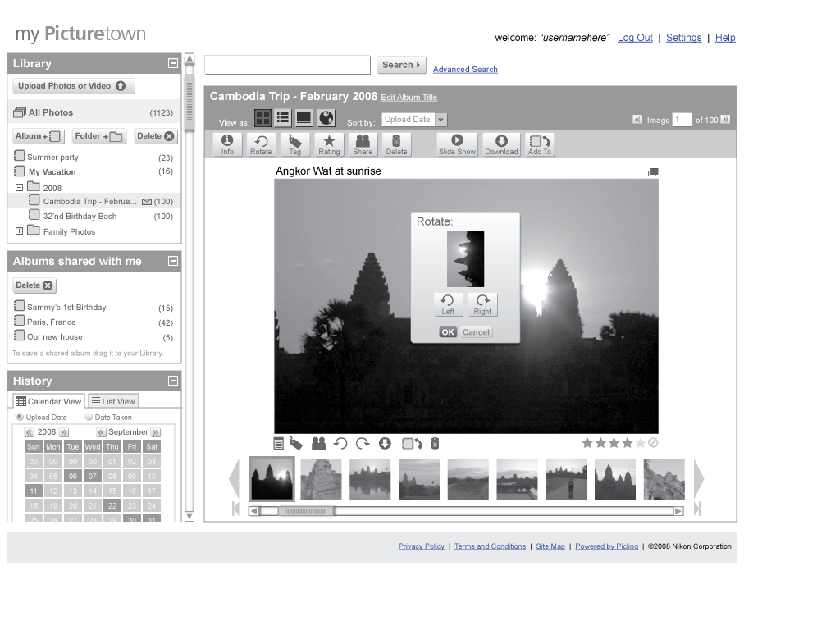Screen dimensions: 840x630
Task: Start the Slide Show
Action: (x=457, y=144)
